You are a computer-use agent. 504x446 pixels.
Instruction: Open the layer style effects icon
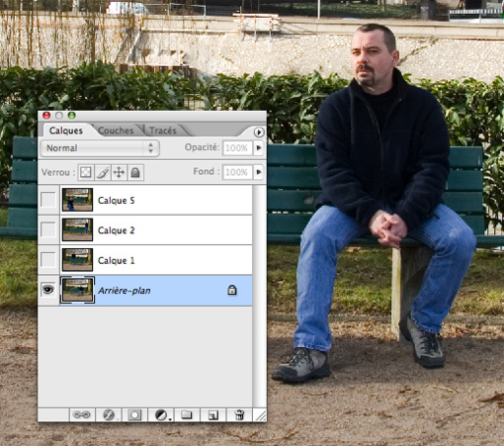(x=109, y=414)
